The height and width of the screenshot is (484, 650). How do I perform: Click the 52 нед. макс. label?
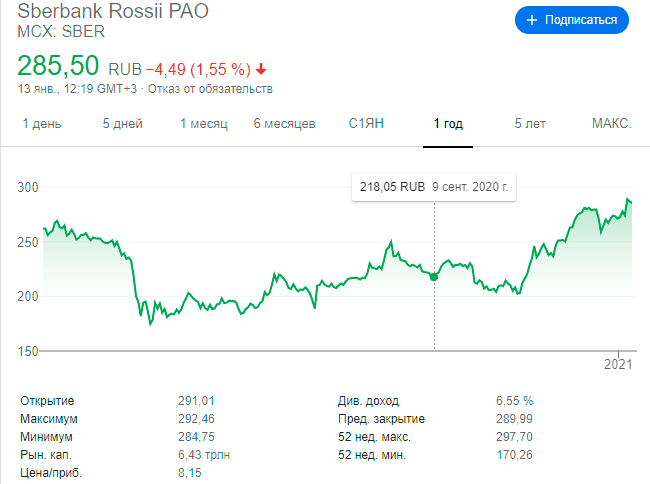pyautogui.click(x=374, y=437)
